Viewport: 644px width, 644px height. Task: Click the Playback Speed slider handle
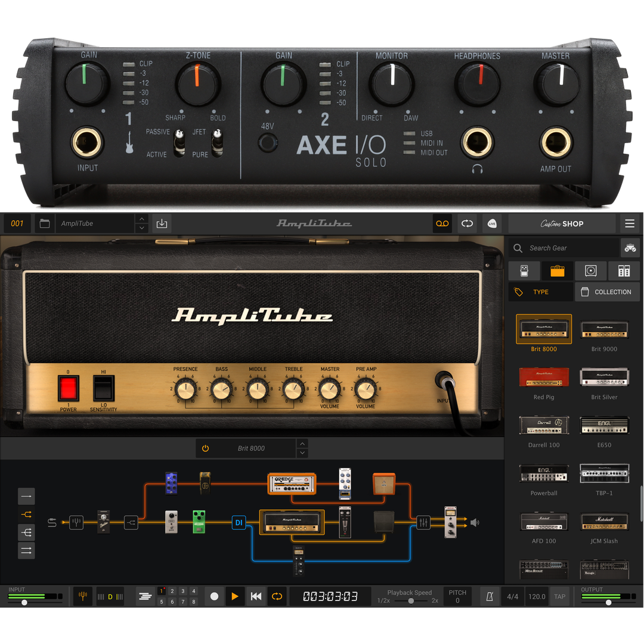[x=411, y=601]
